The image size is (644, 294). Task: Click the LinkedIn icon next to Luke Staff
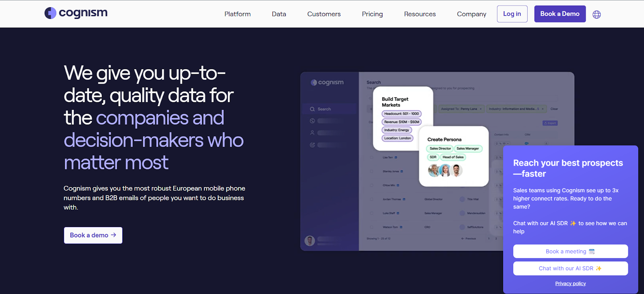click(x=398, y=213)
